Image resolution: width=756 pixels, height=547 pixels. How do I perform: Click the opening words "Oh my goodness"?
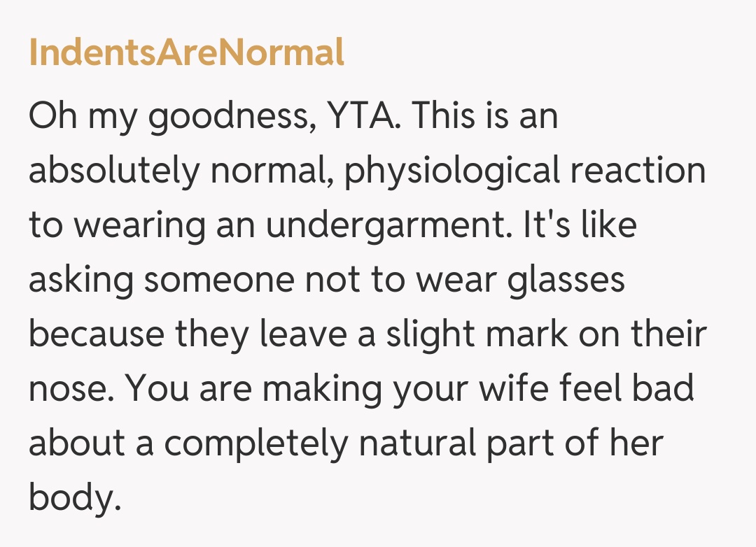(x=168, y=117)
